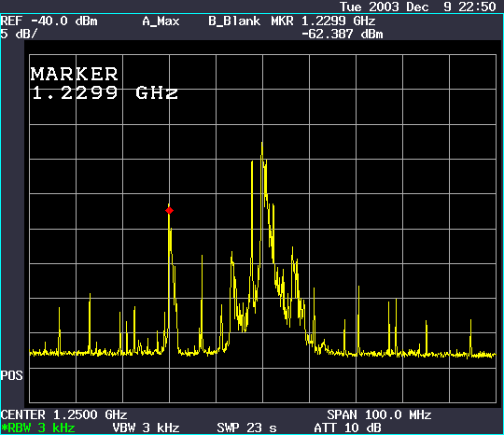Click the tallest center peak of trace
Image resolution: width=504 pixels, height=435 pixels.
[x=262, y=143]
